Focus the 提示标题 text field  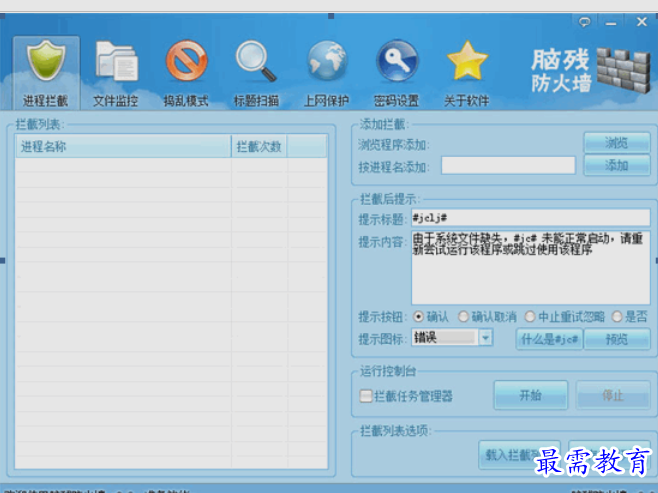pos(531,218)
